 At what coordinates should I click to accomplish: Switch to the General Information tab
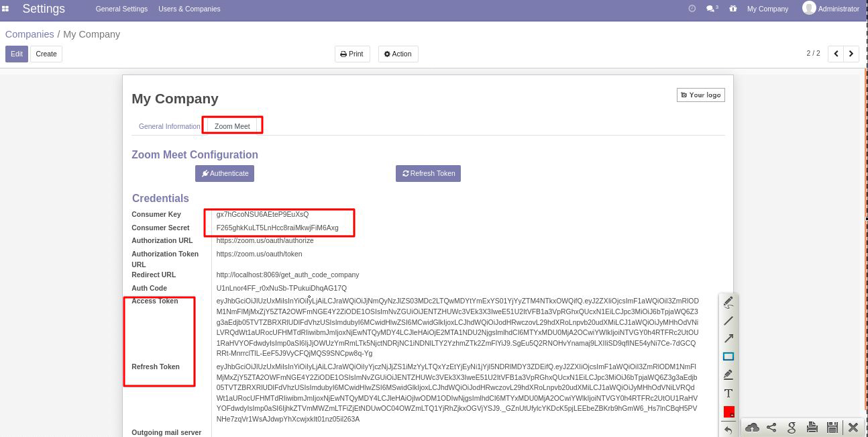[x=169, y=126]
